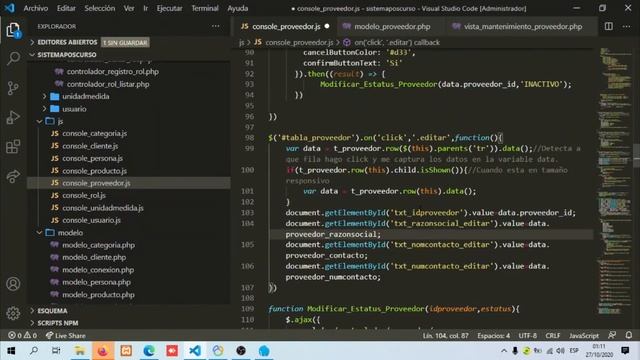Open the Archivo menu
This screenshot has width=640, height=360.
click(x=36, y=8)
